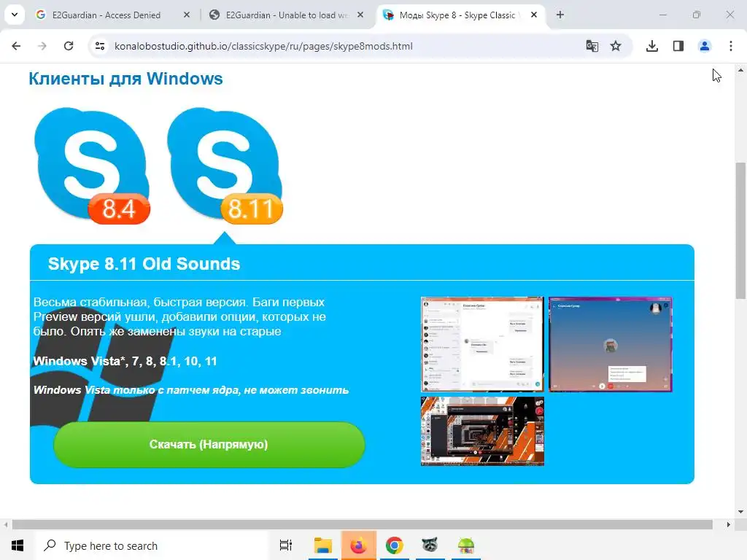This screenshot has height=560, width=747.
Task: Click the vertical scrollbar down arrow
Action: click(x=740, y=512)
